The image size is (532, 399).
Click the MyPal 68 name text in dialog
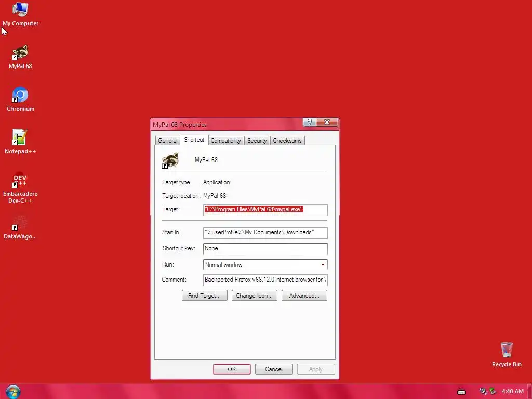[x=206, y=160]
